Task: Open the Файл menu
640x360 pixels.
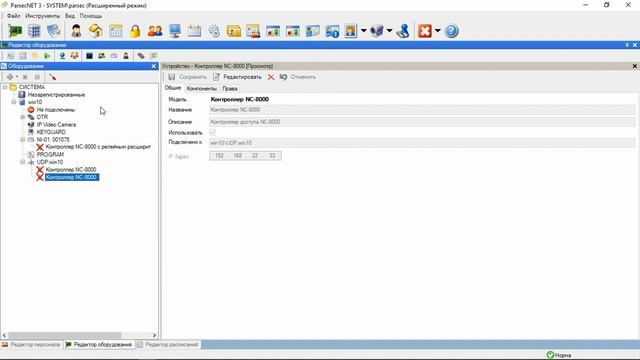Action: pos(13,16)
